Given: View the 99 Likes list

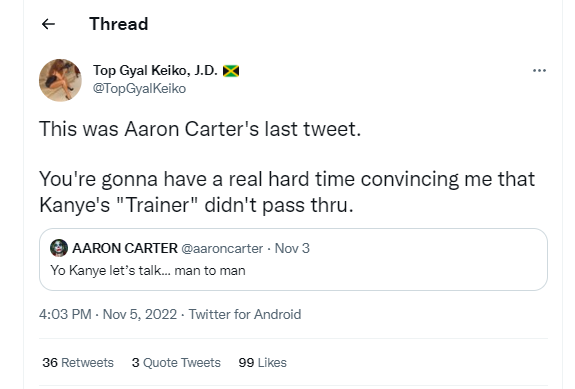Looking at the screenshot, I should 262,363.
